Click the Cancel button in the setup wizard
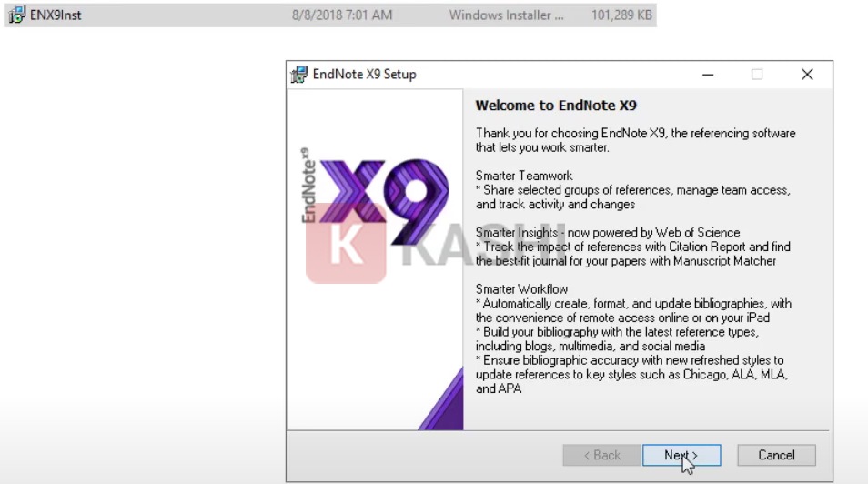The image size is (868, 484). [776, 455]
